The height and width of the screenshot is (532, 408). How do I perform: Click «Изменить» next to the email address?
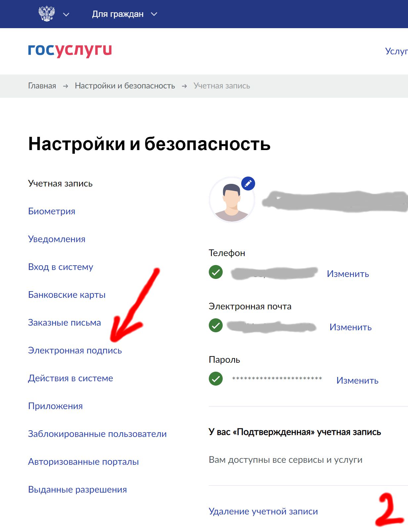(350, 327)
